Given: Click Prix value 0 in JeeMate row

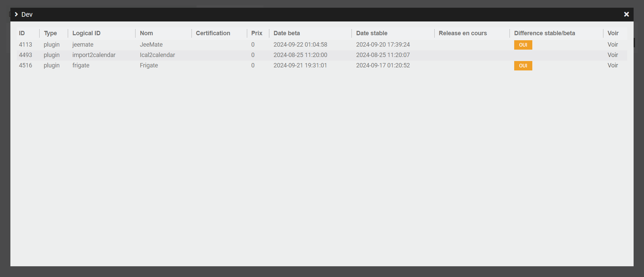Looking at the screenshot, I should tap(253, 45).
